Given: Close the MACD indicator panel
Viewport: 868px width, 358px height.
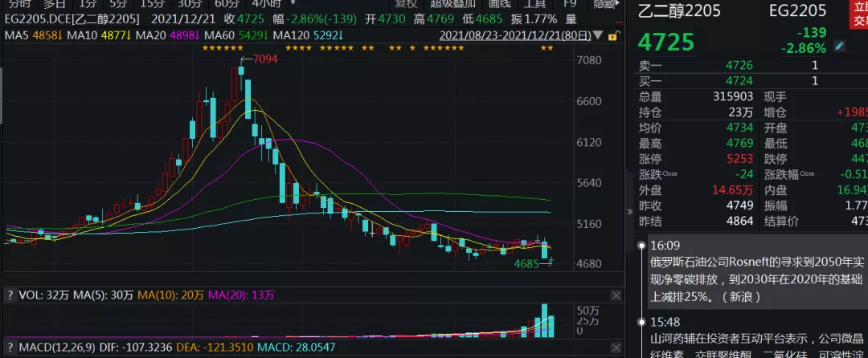Looking at the screenshot, I should [616, 348].
